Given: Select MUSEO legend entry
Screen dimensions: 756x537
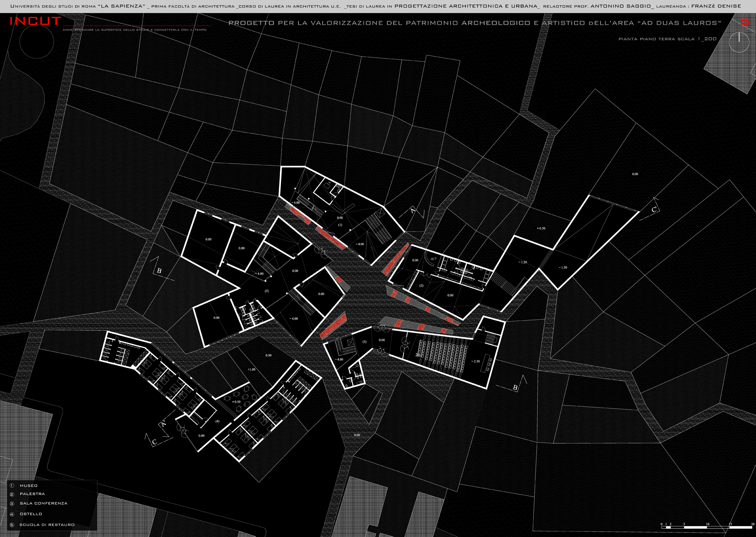Looking at the screenshot, I should 29,485.
